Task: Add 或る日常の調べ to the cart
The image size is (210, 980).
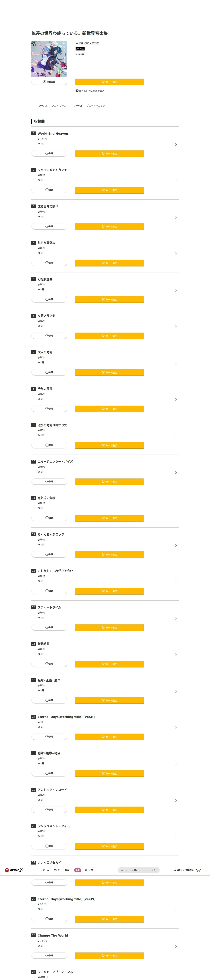Action: click(x=109, y=226)
